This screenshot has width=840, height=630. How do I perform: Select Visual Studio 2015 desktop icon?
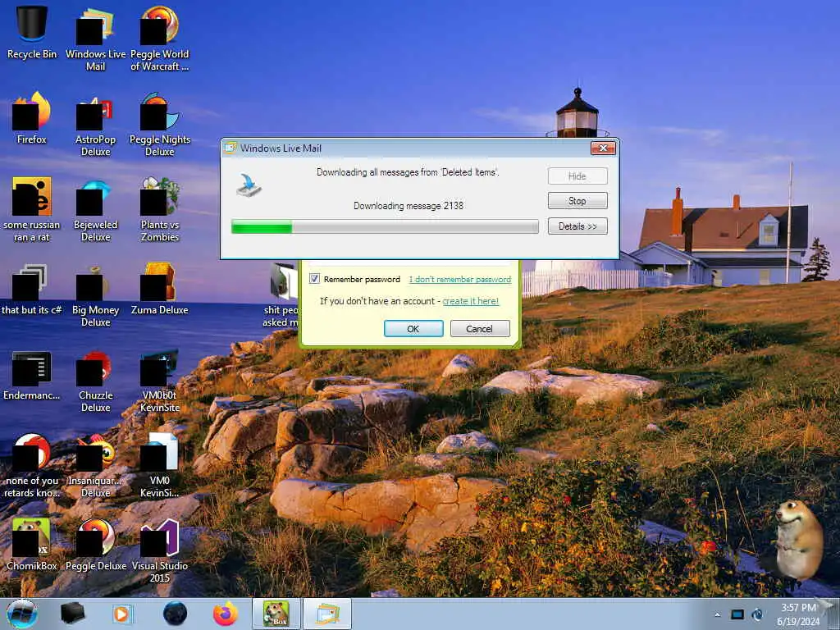(160, 549)
